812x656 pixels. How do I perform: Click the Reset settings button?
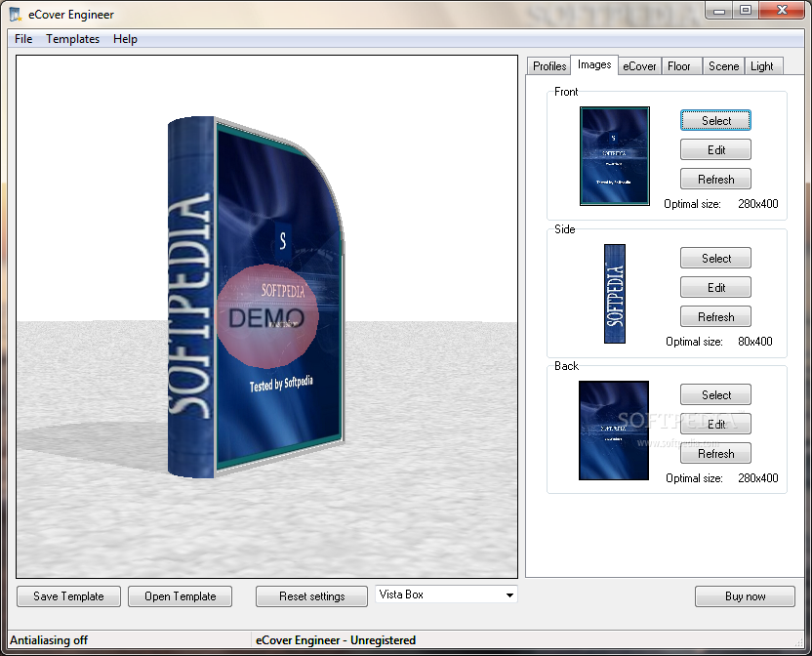[311, 596]
